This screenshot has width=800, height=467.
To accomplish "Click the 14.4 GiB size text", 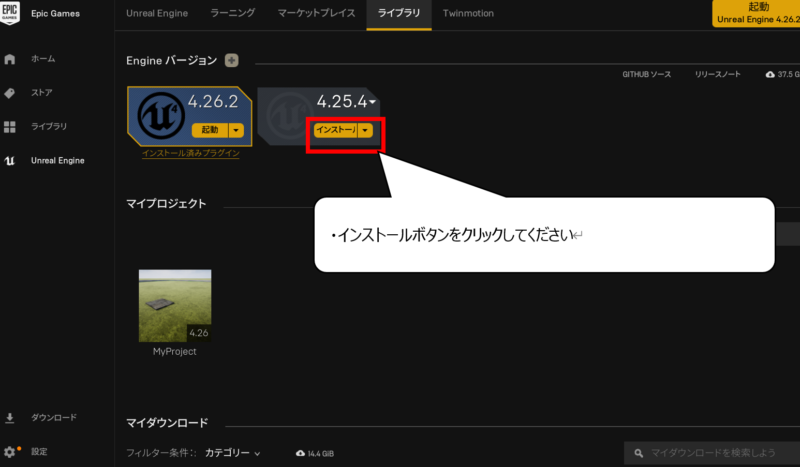I will point(321,454).
